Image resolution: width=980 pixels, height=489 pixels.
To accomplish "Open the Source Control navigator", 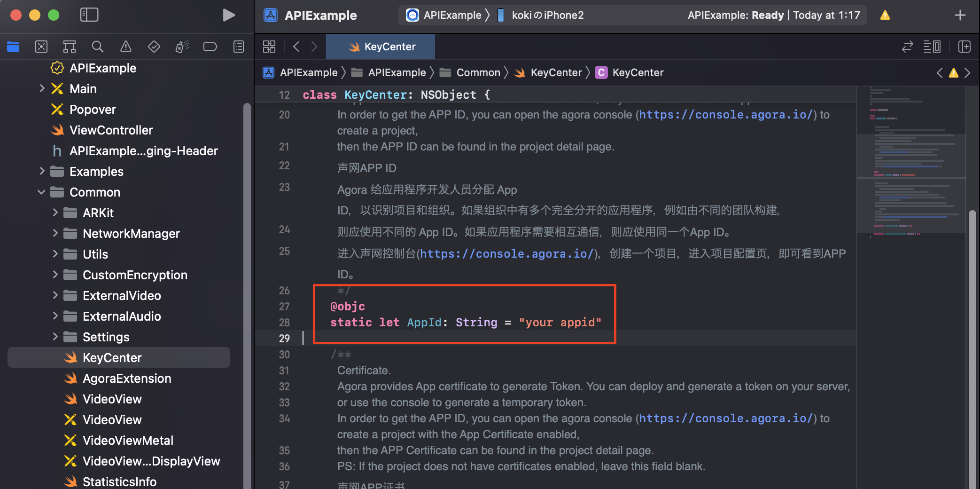I will [x=41, y=47].
